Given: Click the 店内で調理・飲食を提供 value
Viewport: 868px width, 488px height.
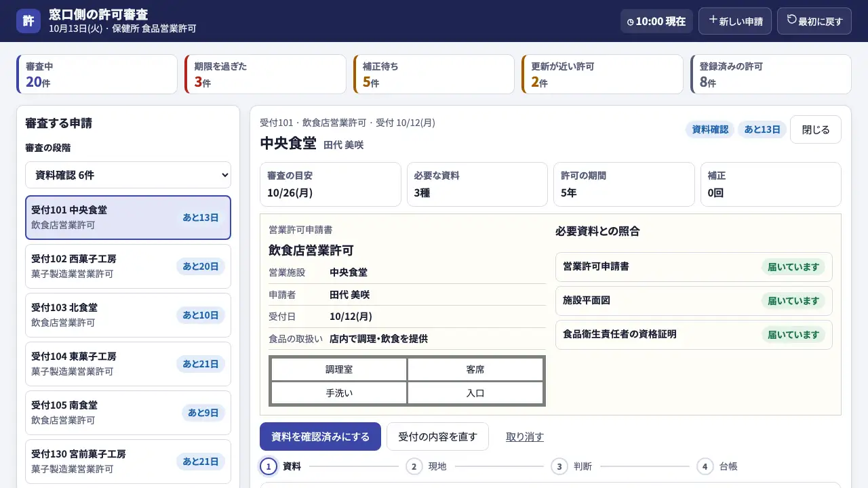Looking at the screenshot, I should coord(379,339).
